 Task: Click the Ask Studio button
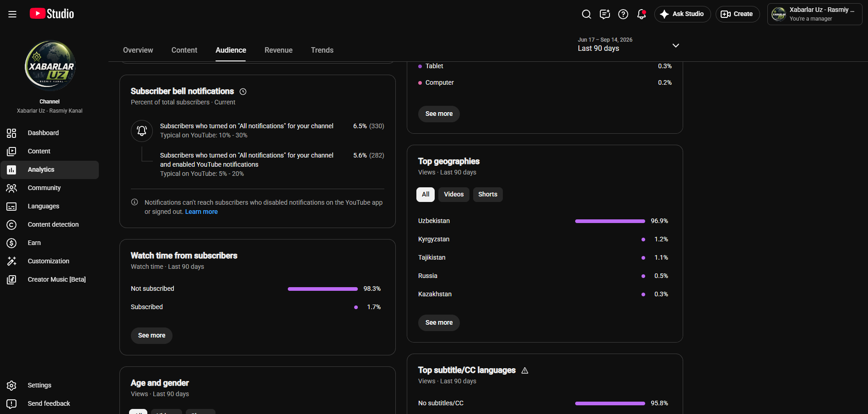coord(682,14)
